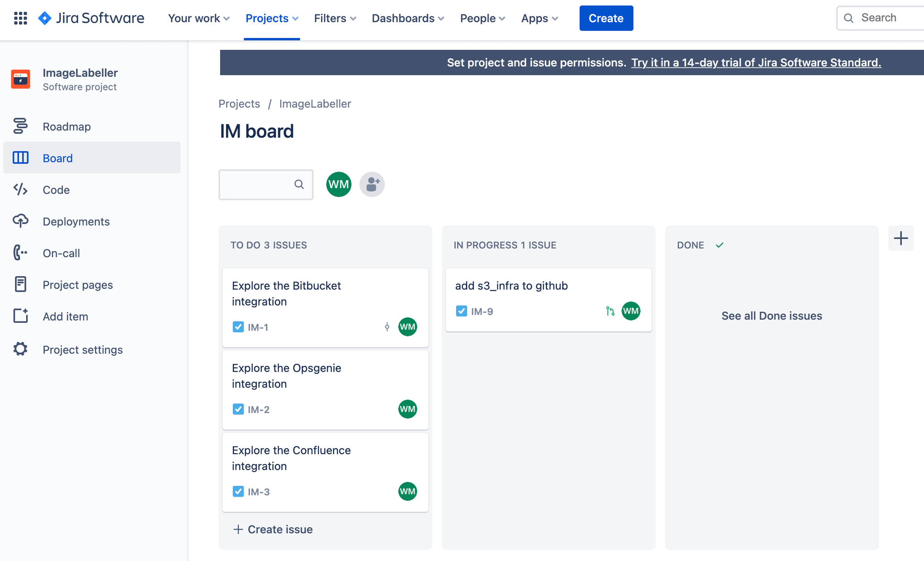This screenshot has width=924, height=561.
Task: Click the Project pages icon in sidebar
Action: click(x=20, y=284)
